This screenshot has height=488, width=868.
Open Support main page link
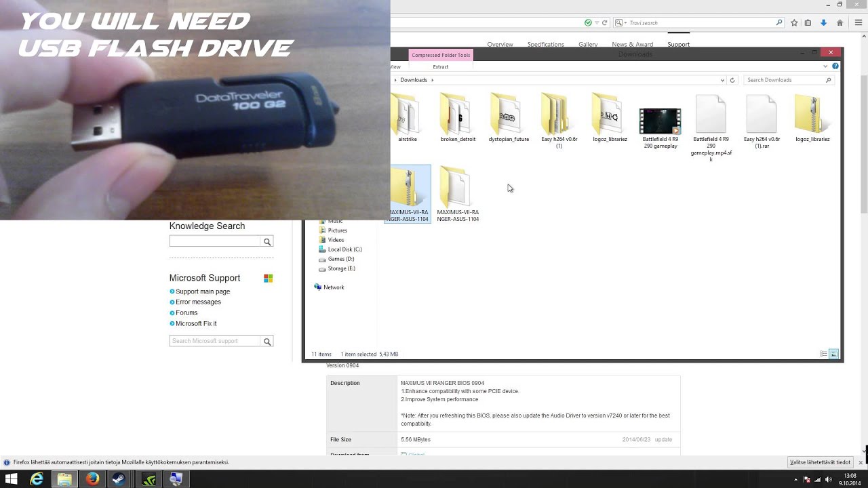[x=203, y=291]
